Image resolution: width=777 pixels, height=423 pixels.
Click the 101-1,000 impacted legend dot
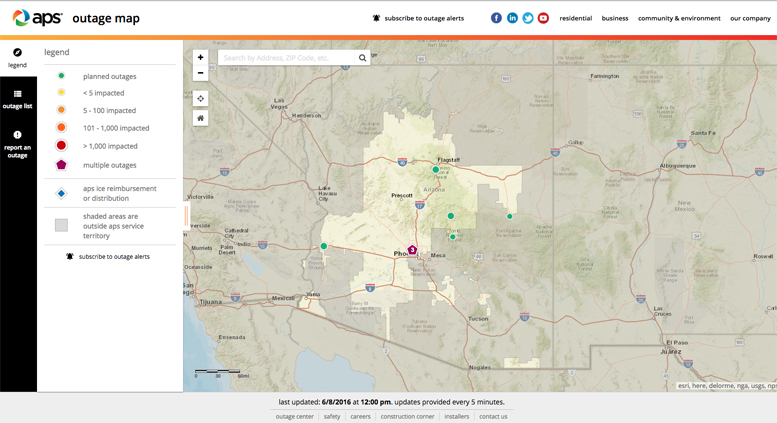point(61,128)
